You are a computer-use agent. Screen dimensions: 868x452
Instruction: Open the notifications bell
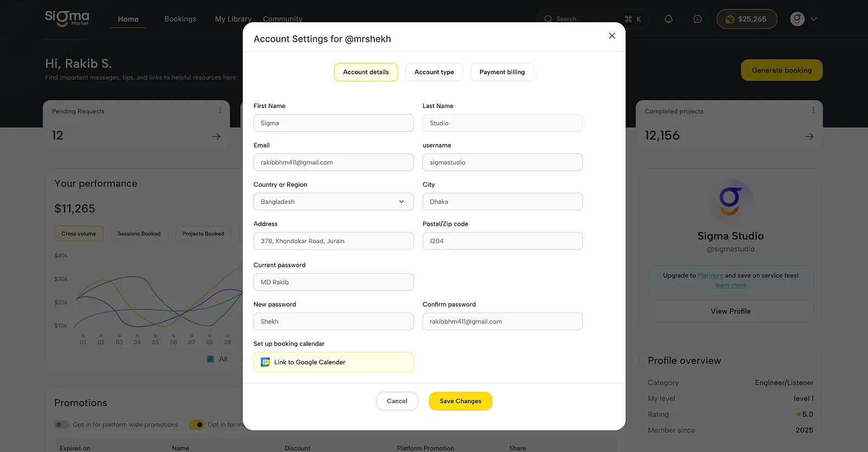668,19
